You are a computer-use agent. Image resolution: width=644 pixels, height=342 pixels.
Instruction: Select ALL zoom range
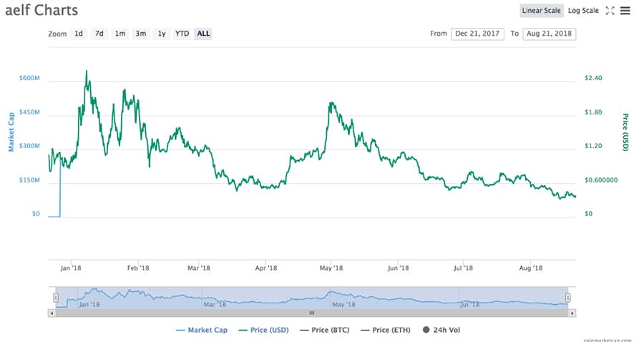[204, 34]
